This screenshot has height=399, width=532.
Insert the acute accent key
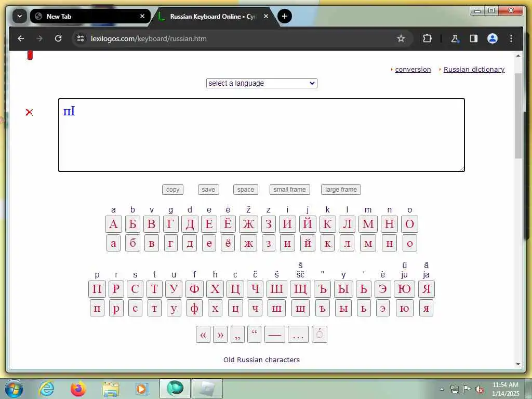[320, 335]
